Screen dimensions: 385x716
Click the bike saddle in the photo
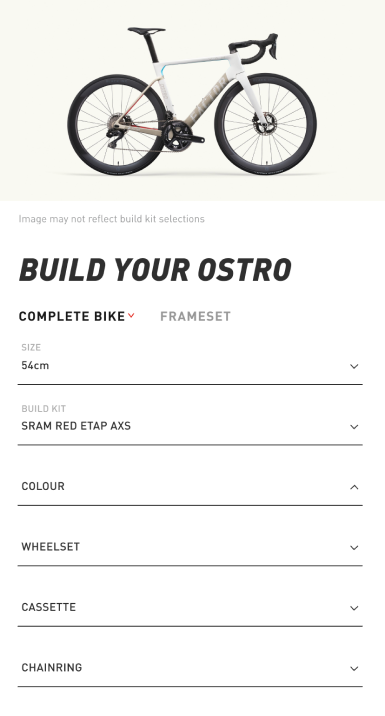[146, 31]
